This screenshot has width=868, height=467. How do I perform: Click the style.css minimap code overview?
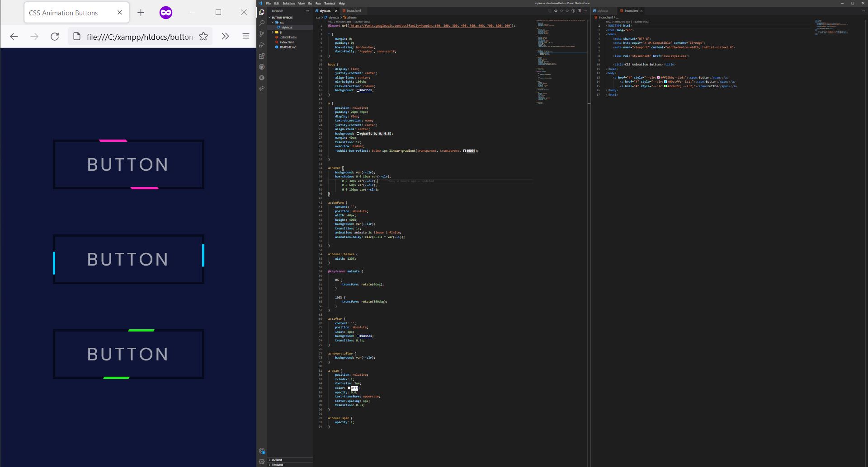(561, 62)
